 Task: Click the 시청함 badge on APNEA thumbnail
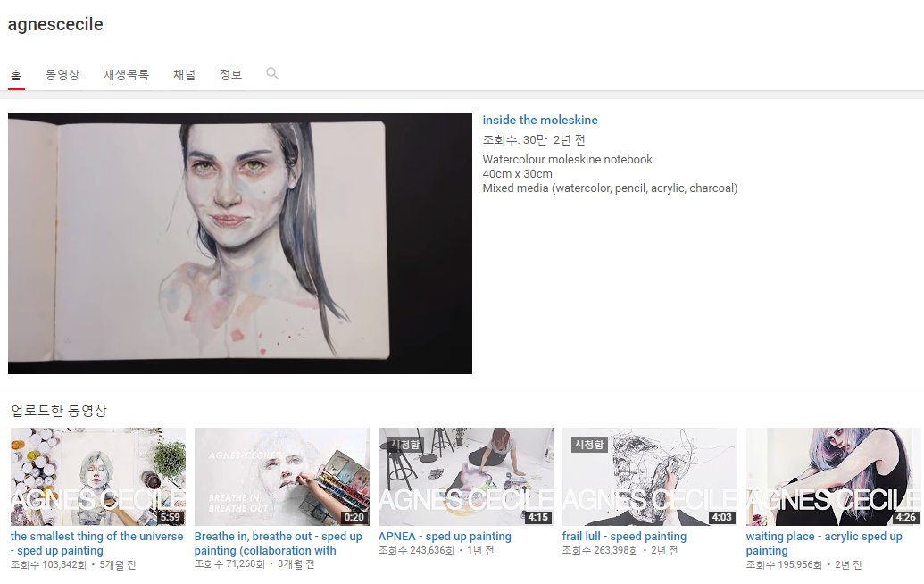coord(406,445)
